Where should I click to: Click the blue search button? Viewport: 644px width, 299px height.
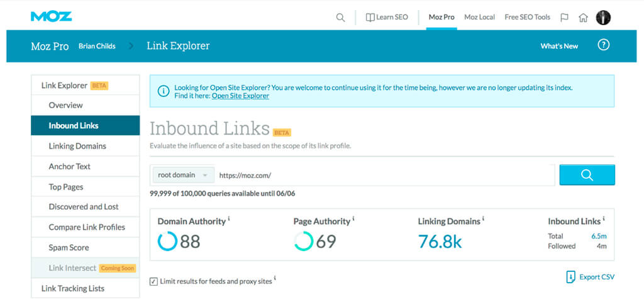587,175
